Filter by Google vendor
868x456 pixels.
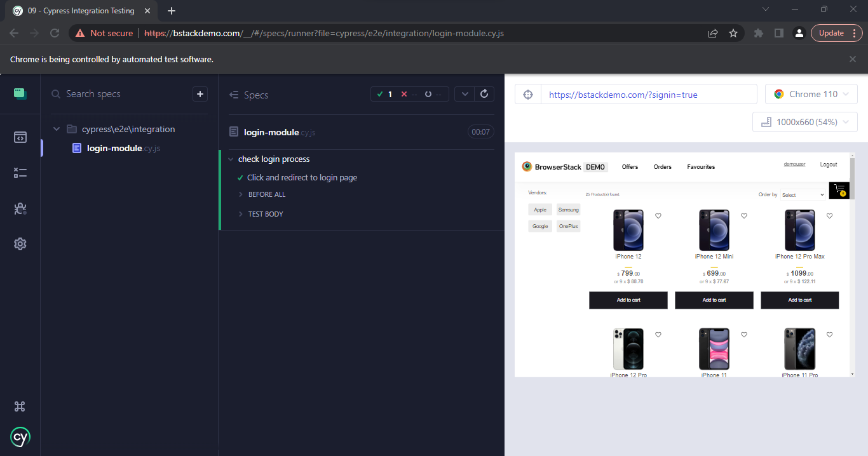pyautogui.click(x=540, y=226)
